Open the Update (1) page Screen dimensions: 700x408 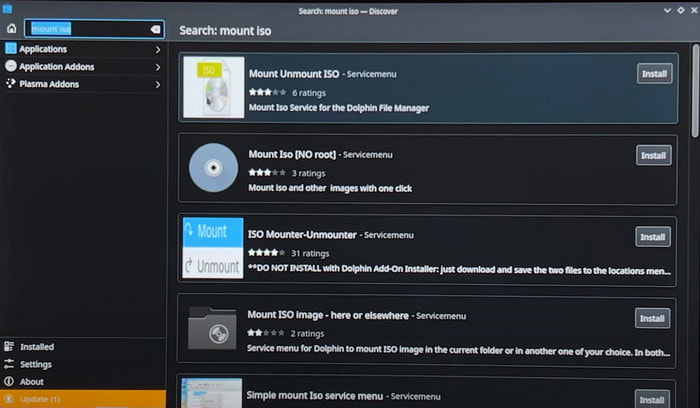[x=83, y=399]
